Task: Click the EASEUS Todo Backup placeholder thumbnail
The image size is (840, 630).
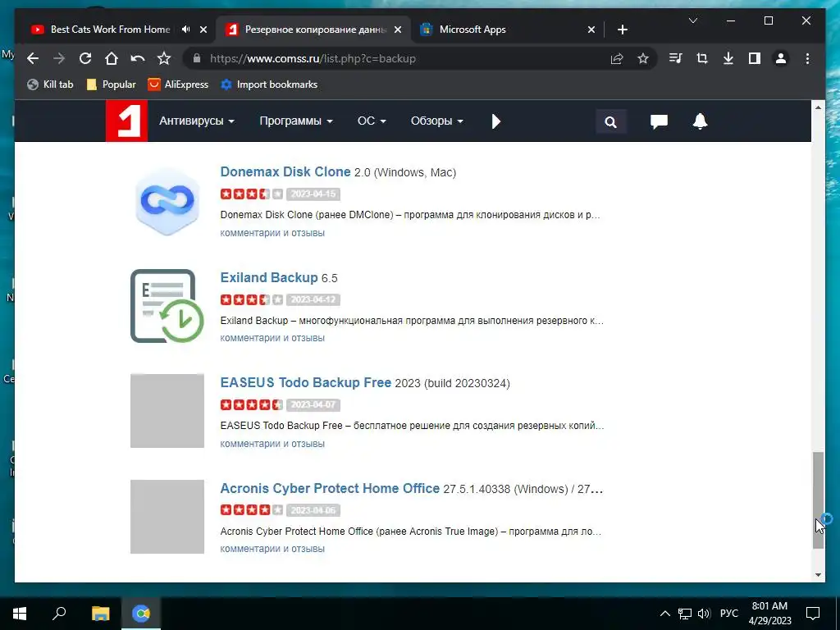Action: [x=167, y=411]
